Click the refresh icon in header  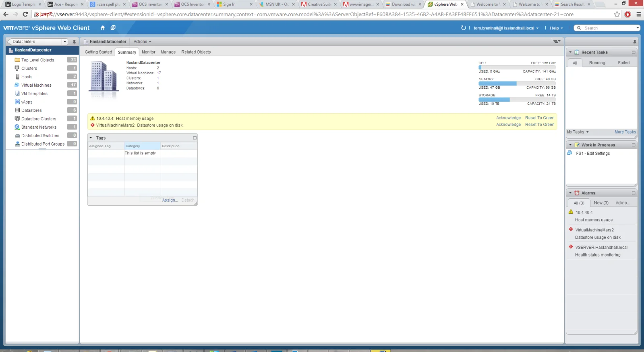(x=464, y=28)
